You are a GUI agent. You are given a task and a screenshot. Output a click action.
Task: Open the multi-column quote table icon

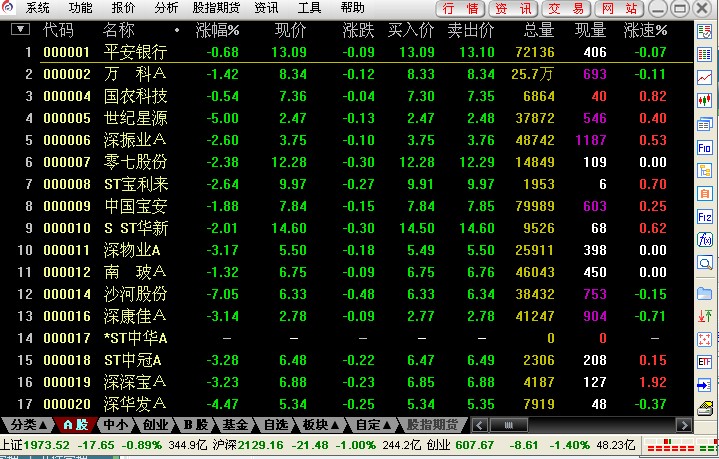(x=705, y=54)
